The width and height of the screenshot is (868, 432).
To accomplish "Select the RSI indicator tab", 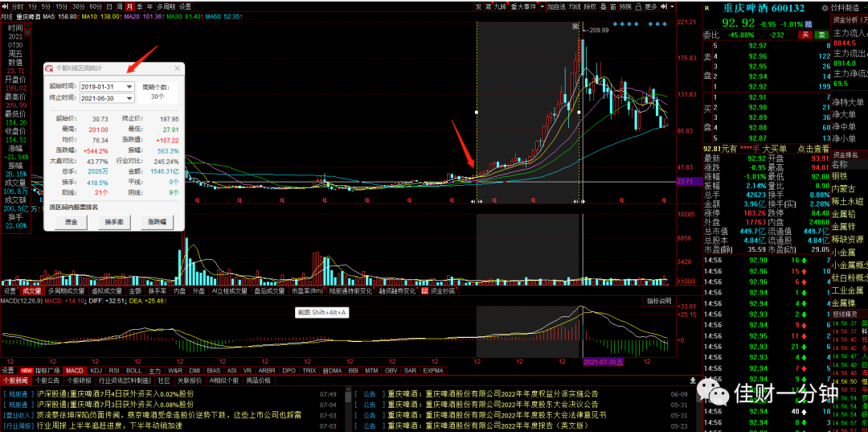I will pyautogui.click(x=114, y=370).
